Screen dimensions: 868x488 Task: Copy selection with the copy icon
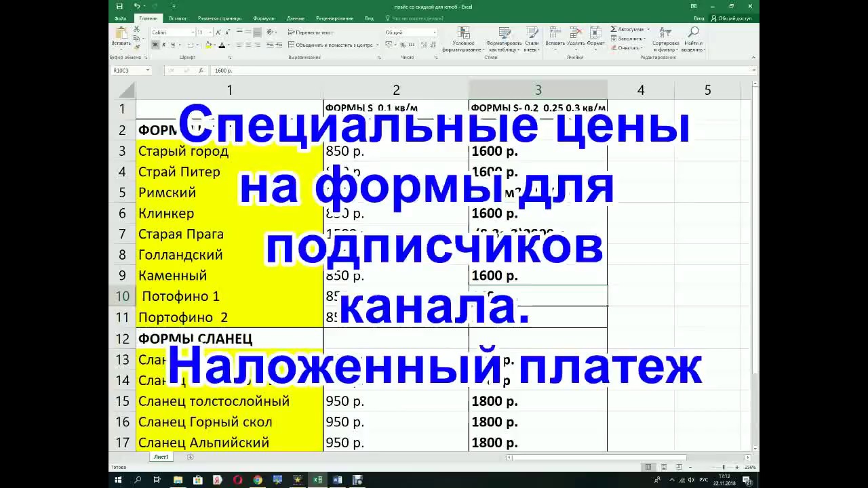pos(137,37)
